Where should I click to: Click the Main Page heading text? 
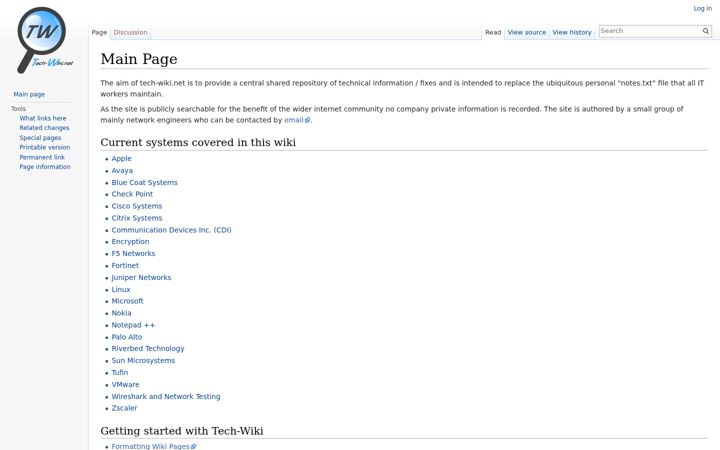139,59
